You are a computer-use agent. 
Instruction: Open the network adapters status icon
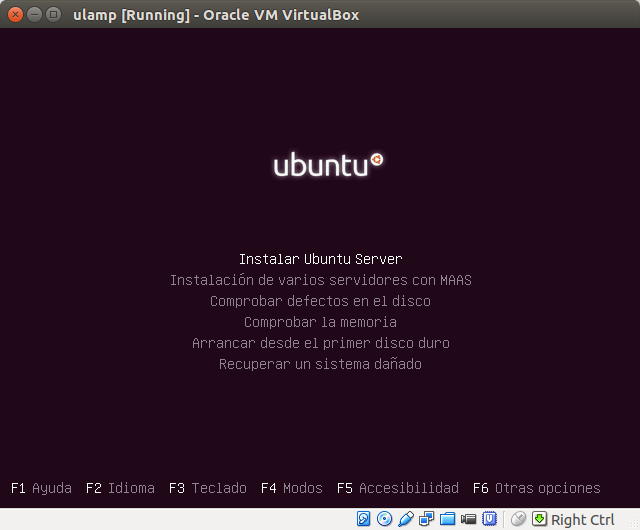[427, 519]
